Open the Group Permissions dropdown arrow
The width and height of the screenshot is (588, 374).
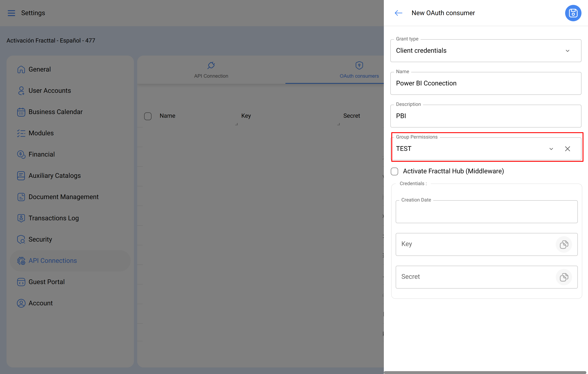tap(551, 149)
